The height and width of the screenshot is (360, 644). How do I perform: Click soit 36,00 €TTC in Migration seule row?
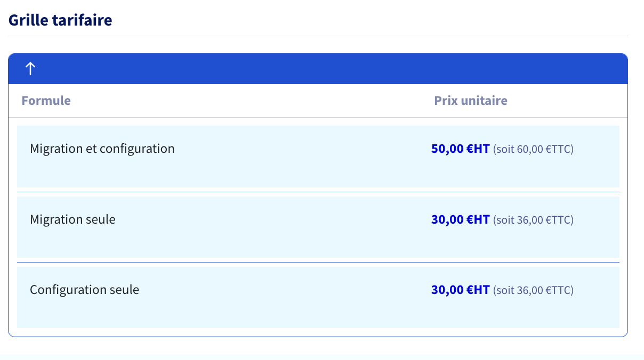coord(533,220)
